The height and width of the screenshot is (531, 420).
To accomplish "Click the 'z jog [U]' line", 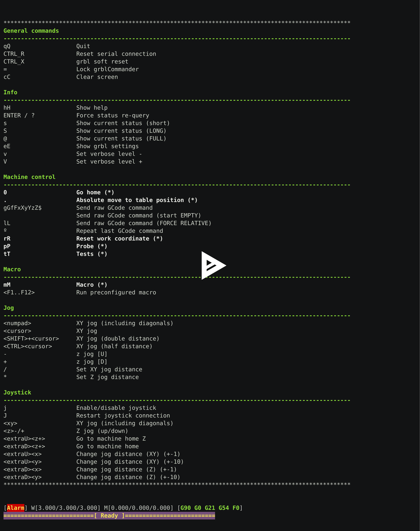I will point(92,354).
